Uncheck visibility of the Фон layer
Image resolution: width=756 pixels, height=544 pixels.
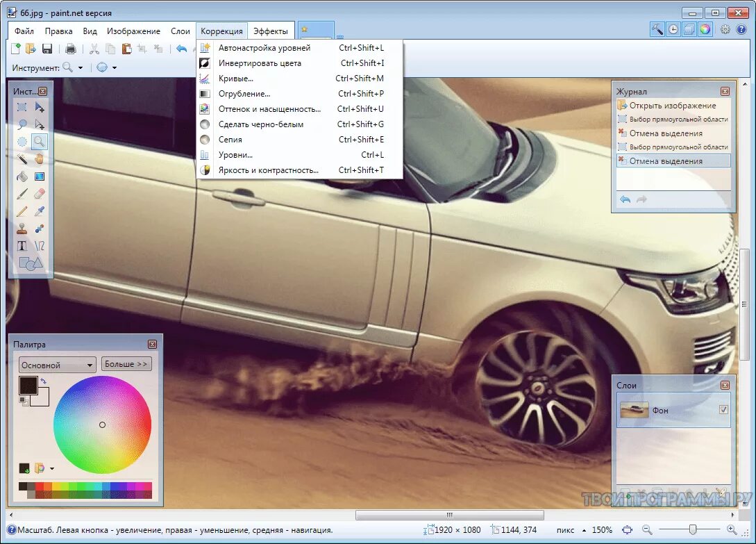click(723, 409)
